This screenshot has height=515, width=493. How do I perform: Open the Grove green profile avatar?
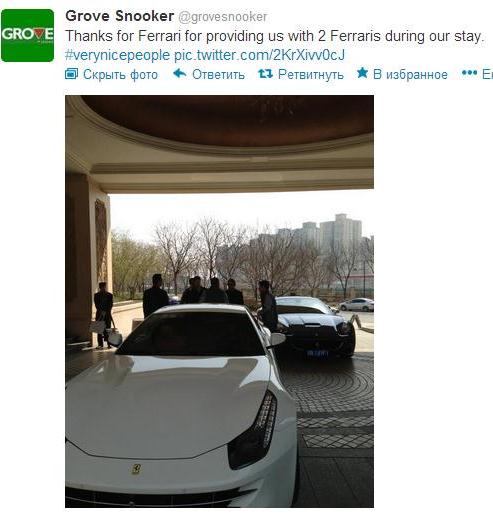27,35
